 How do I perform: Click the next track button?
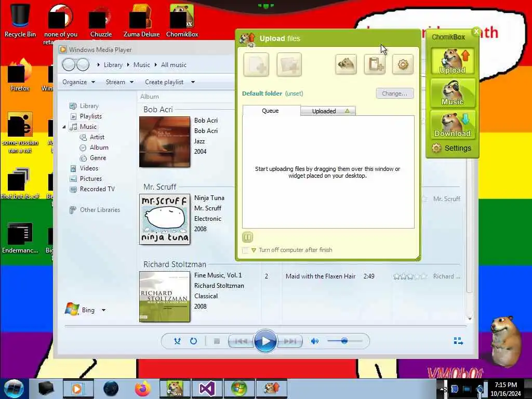(290, 341)
